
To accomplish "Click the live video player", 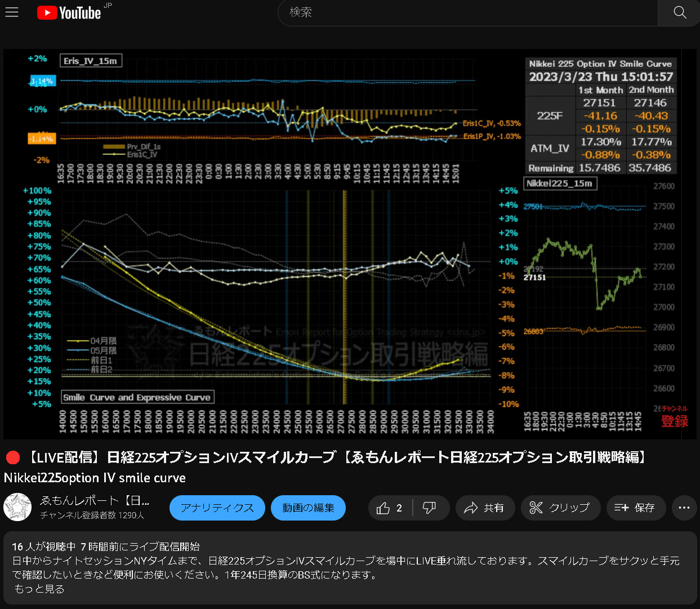I will coord(350,244).
